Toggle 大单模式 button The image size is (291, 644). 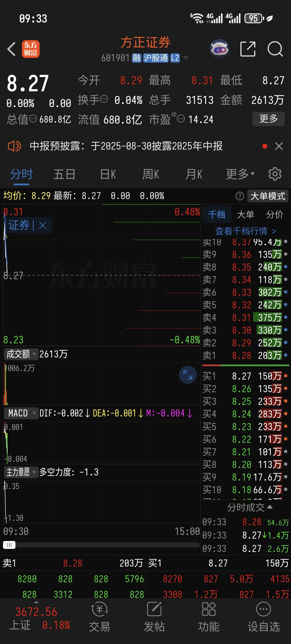tap(268, 196)
